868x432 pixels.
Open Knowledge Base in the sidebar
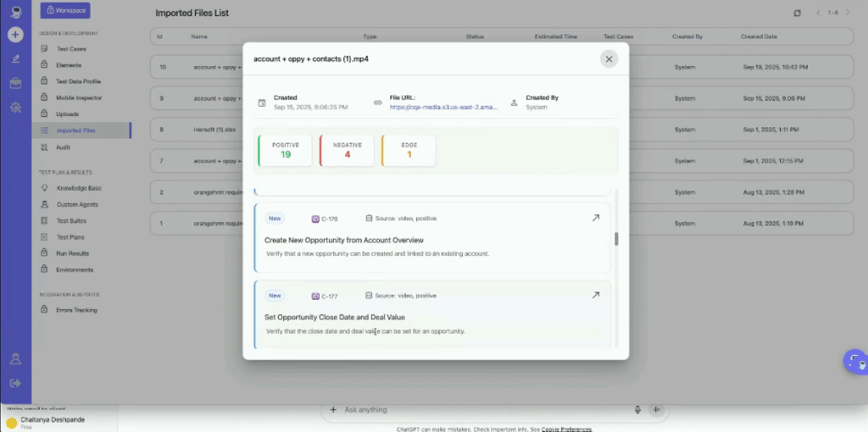coord(79,188)
